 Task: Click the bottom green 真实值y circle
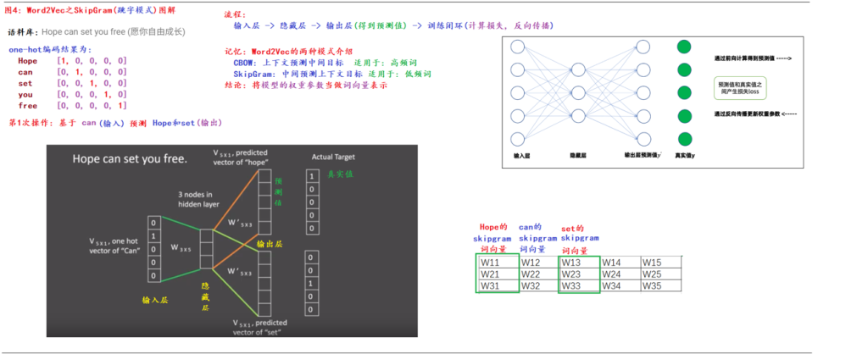pyautogui.click(x=684, y=140)
